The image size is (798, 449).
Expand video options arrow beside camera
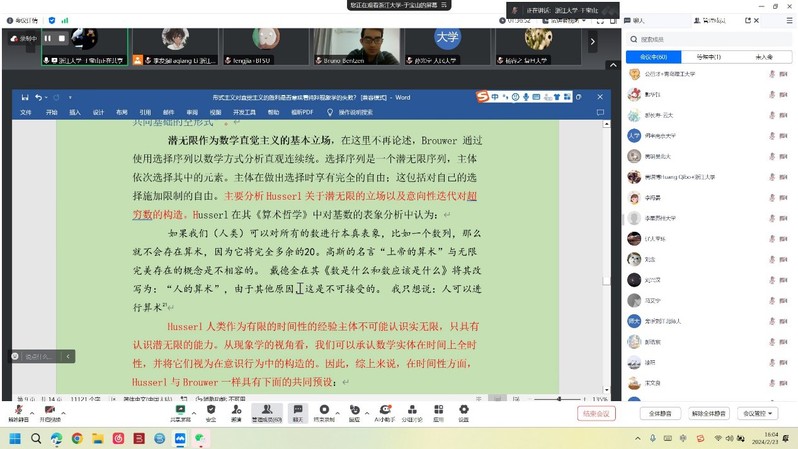64,413
